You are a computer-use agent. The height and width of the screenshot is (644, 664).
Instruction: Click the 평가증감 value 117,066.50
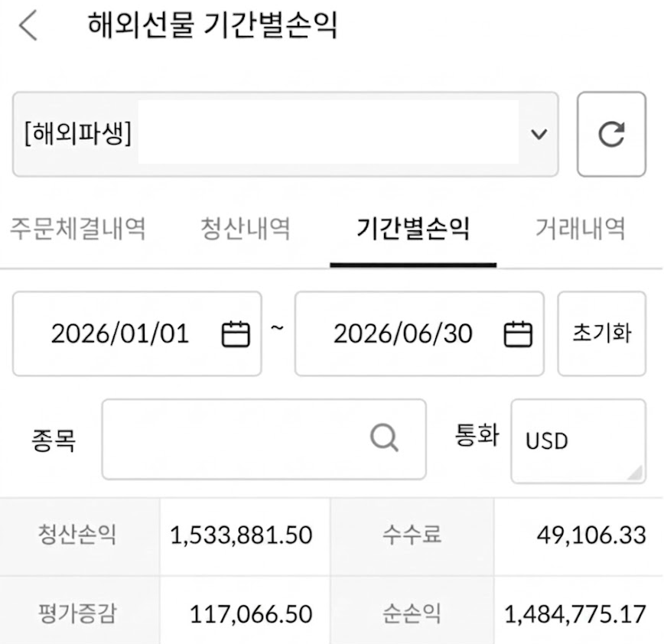point(251,614)
